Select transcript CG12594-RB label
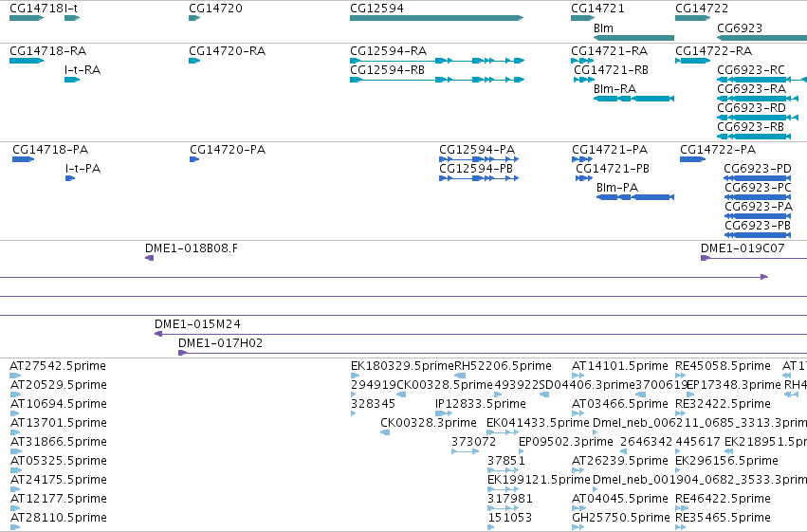This screenshot has height=532, width=807. (388, 70)
